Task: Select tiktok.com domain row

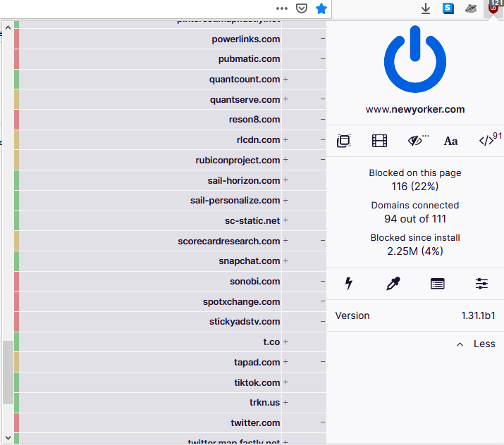Action: coord(170,383)
